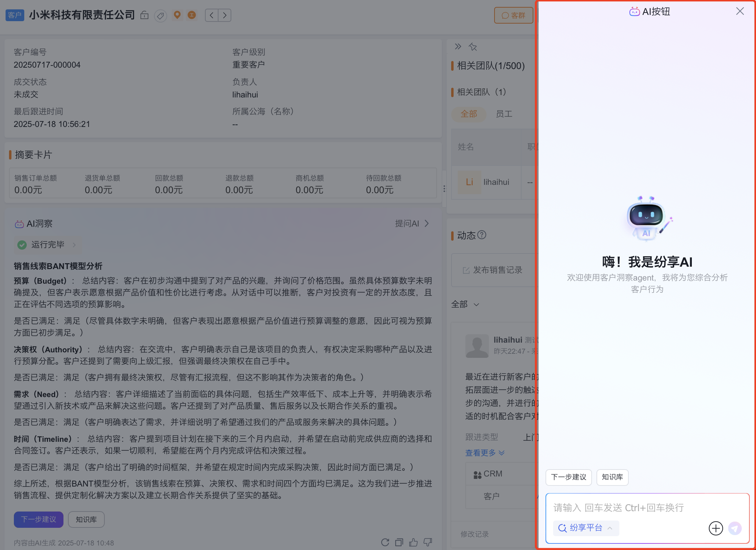Image resolution: width=756 pixels, height=550 pixels.
Task: Select the 全部 tab in 相关团队
Action: click(469, 114)
